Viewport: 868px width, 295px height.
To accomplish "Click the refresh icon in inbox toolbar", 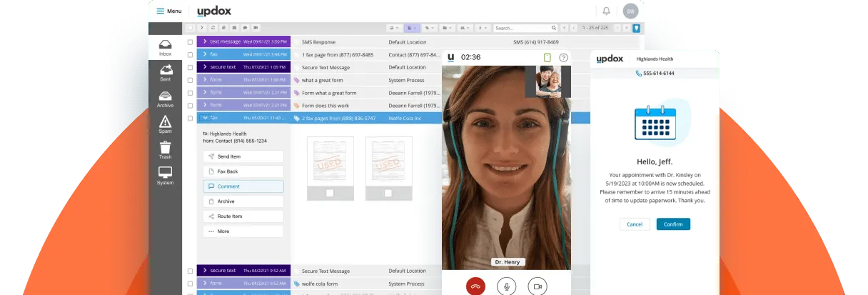I will click(x=213, y=28).
